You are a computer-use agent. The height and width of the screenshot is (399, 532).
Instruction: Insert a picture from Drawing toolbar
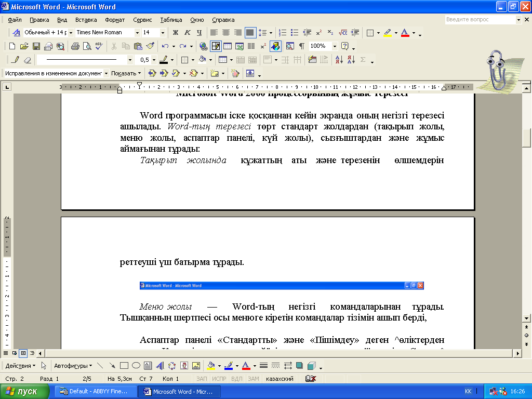tap(196, 366)
